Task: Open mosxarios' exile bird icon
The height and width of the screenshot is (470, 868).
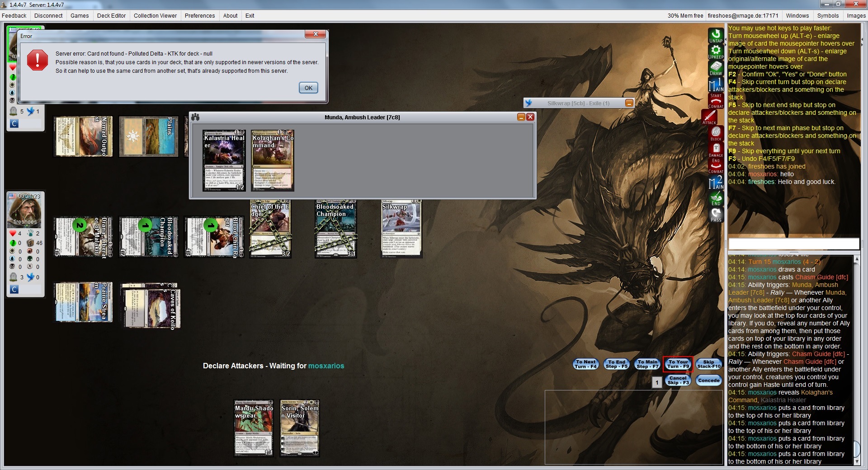Action: [31, 111]
